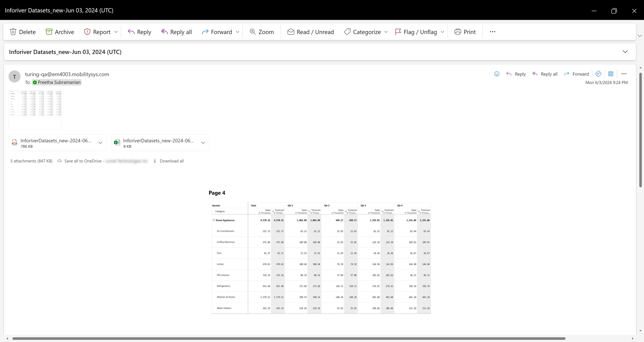This screenshot has height=342, width=644.
Task: Toggle Flag / Unflag on message
Action: [x=416, y=32]
